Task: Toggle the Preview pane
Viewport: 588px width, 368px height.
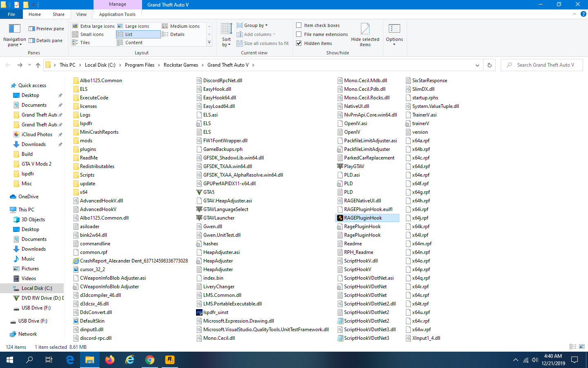Action: pos(46,29)
